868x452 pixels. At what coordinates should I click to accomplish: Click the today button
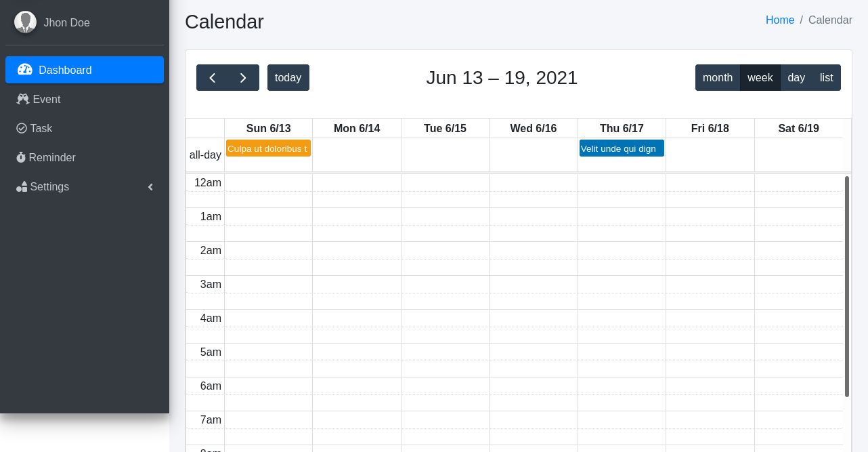tap(288, 77)
